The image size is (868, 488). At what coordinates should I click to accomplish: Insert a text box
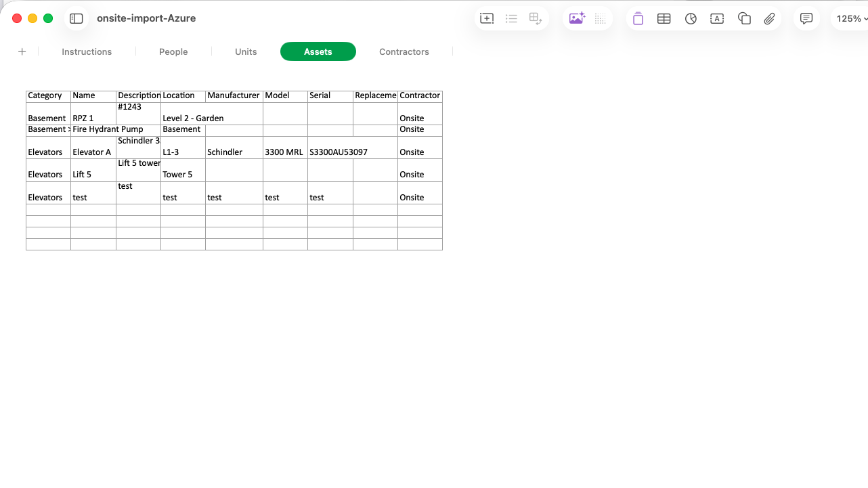717,19
